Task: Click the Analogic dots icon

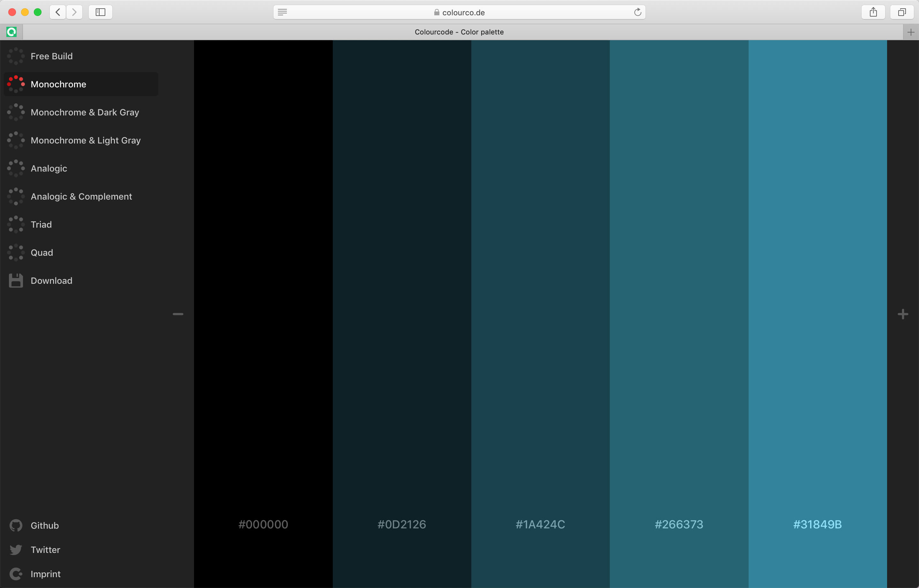Action: 16,168
